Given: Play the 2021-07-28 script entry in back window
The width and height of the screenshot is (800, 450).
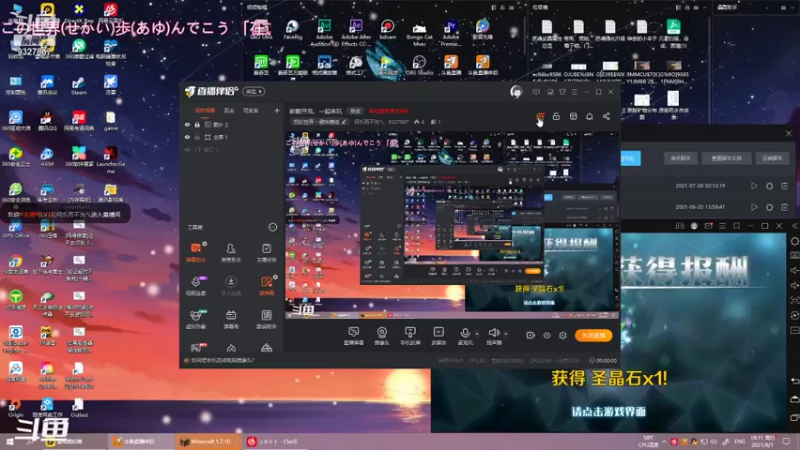Looking at the screenshot, I should tap(754, 186).
